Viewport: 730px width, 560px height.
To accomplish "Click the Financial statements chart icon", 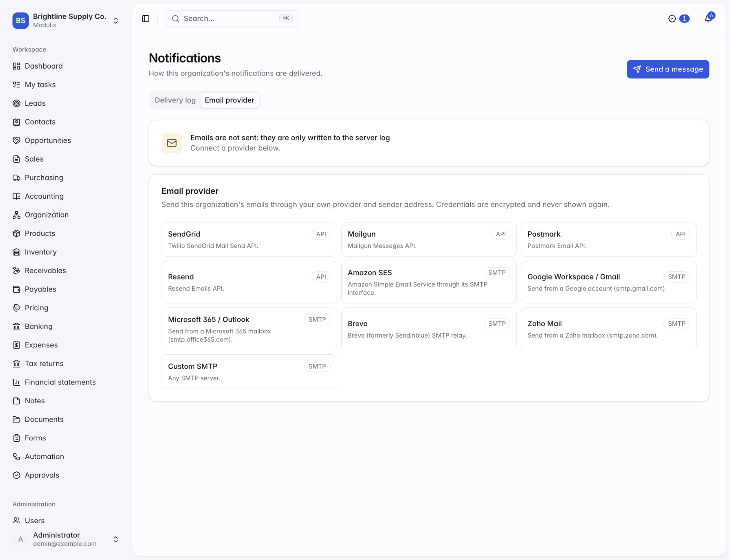I will pos(16,382).
